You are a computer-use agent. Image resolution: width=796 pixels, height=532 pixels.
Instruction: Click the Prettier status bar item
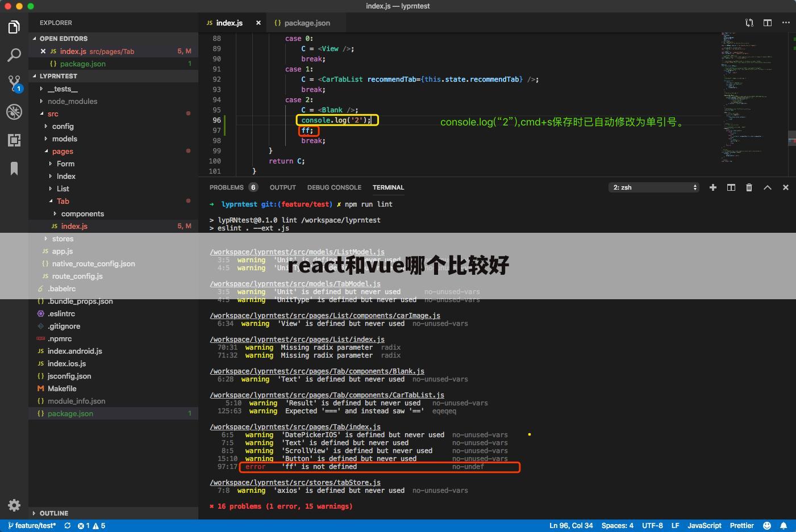click(741, 526)
